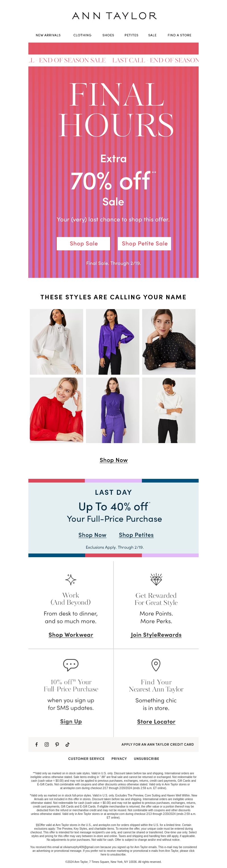Click the map pin location icon

[x=156, y=665]
